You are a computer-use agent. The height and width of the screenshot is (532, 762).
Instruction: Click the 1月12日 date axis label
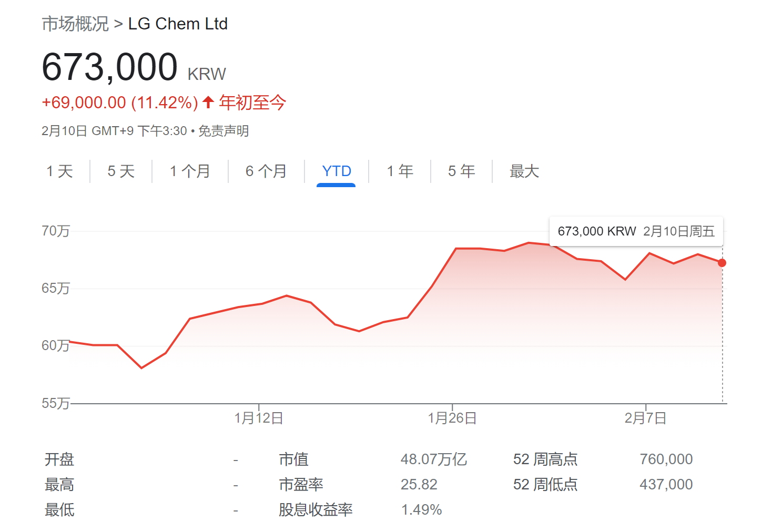259,418
